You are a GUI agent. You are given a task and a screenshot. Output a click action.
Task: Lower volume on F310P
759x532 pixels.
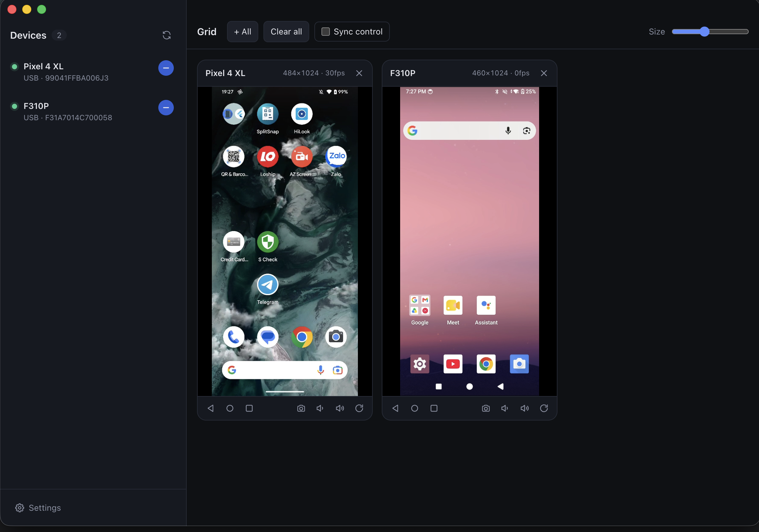coord(505,408)
